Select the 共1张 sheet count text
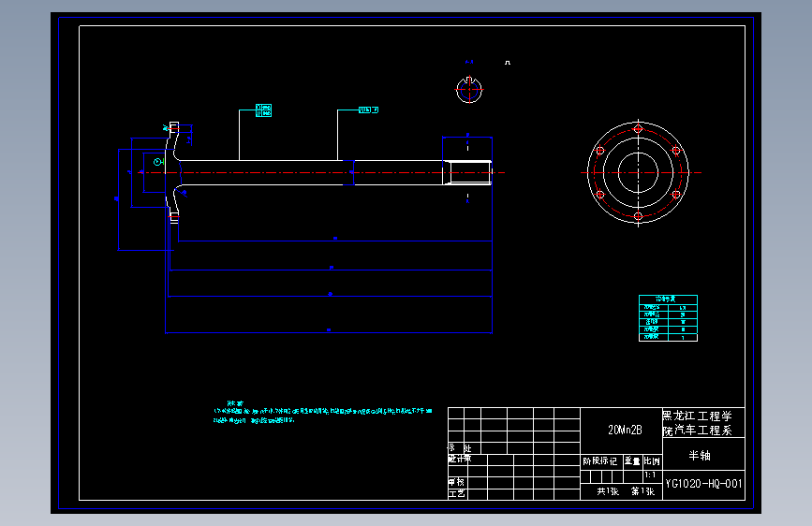Image resolution: width=812 pixels, height=526 pixels. point(608,491)
